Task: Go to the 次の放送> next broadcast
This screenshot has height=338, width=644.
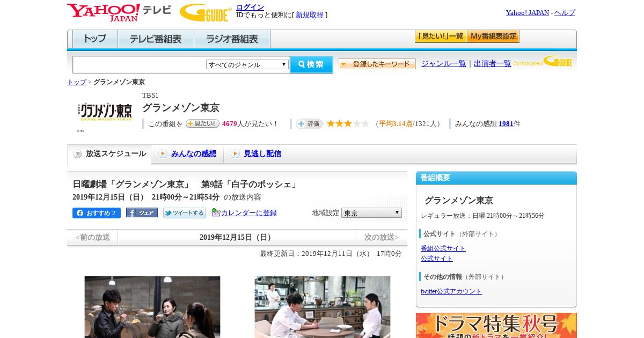Action: 382,237
